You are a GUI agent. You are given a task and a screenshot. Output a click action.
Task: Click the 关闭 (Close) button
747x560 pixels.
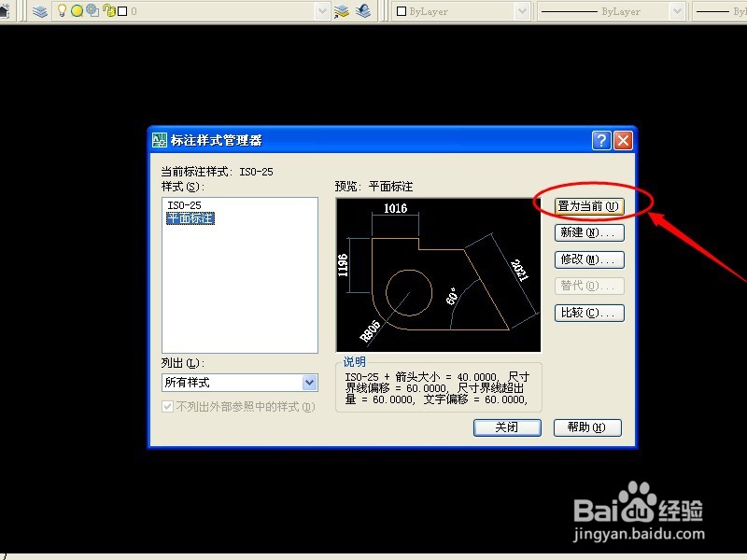(507, 427)
